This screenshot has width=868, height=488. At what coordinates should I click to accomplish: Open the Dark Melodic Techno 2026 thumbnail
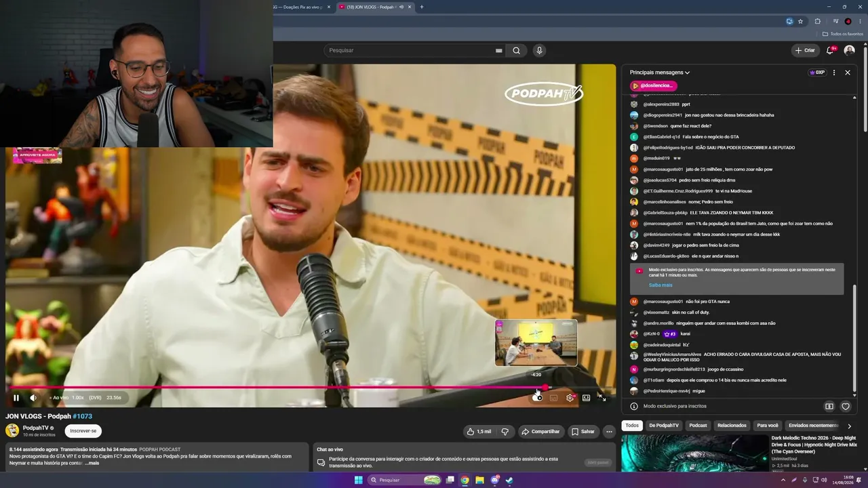694,453
